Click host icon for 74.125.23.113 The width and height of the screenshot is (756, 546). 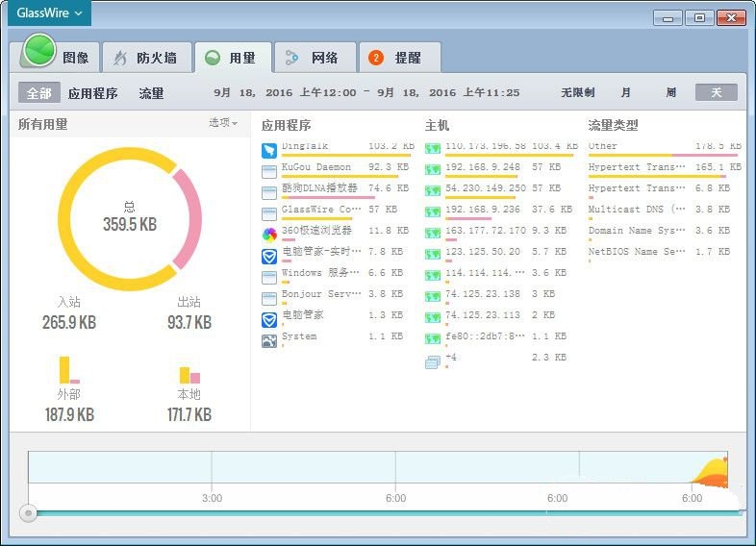433,317
